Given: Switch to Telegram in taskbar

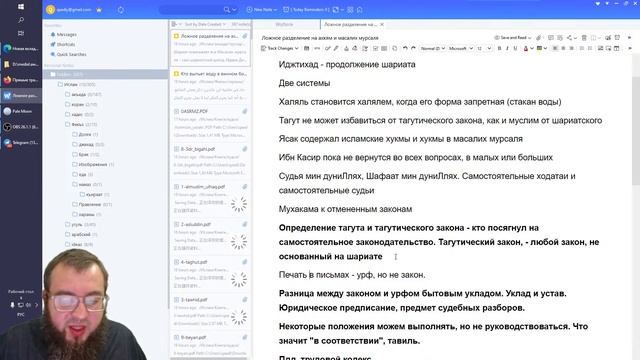Looking at the screenshot, I should pos(21,142).
